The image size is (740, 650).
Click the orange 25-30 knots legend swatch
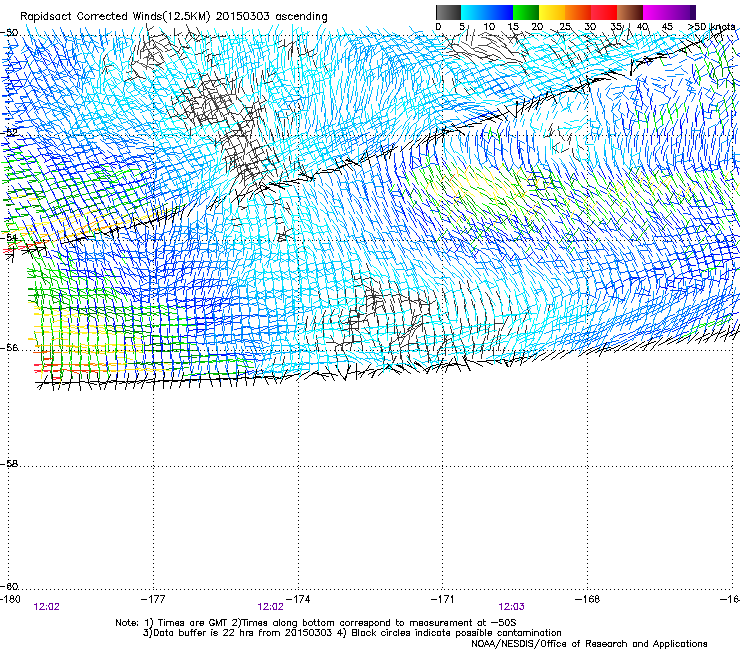[578, 12]
